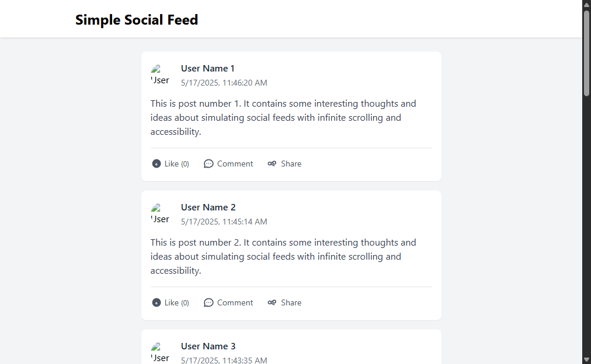Open User Name 1's avatar image
591x364 pixels.
[160, 74]
